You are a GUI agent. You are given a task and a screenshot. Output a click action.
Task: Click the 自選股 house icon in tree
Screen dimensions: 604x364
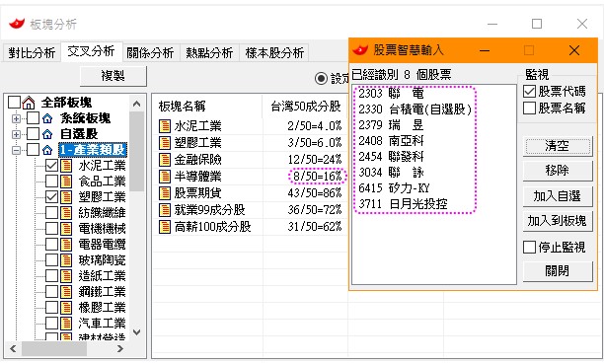[x=47, y=134]
